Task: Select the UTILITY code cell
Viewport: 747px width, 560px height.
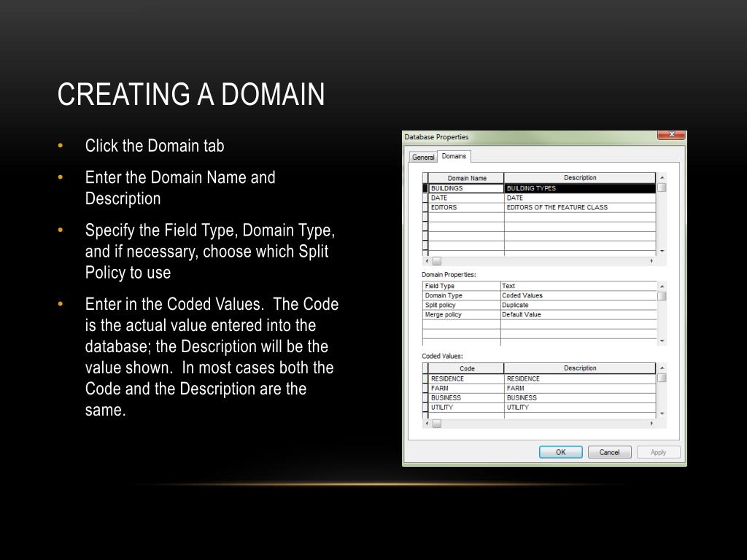Action: (466, 407)
